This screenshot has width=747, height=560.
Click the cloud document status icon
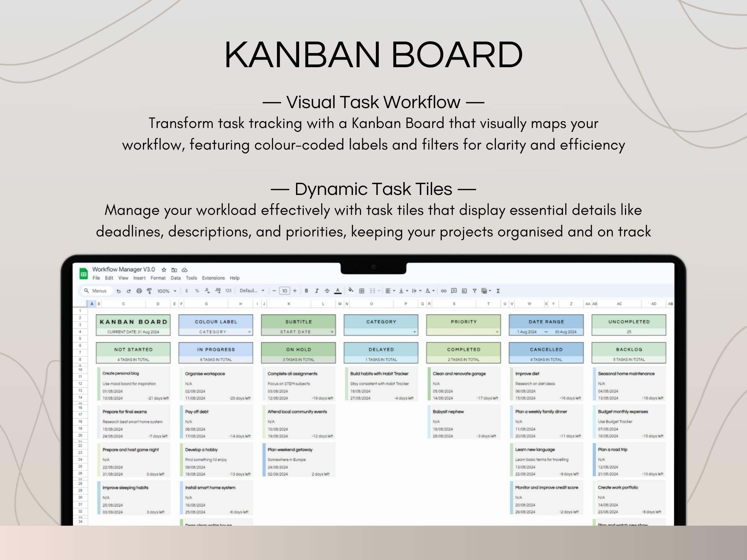(184, 270)
